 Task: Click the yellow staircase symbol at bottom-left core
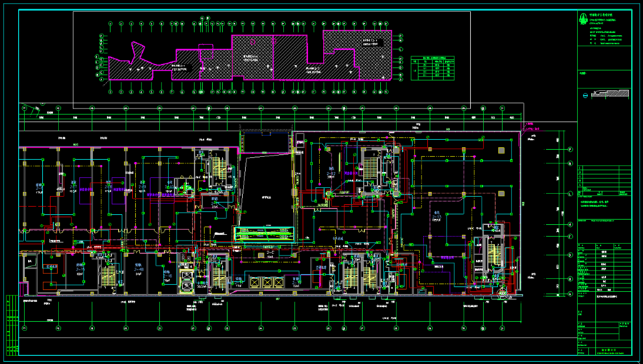point(109,275)
